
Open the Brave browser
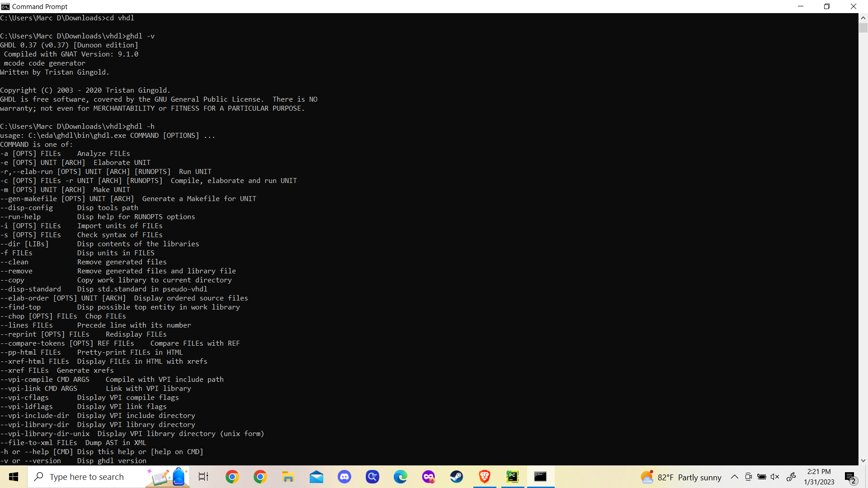(485, 477)
